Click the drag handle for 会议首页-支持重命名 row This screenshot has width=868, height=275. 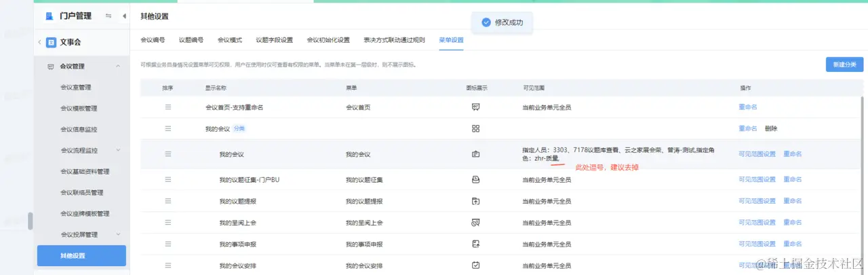(x=168, y=107)
